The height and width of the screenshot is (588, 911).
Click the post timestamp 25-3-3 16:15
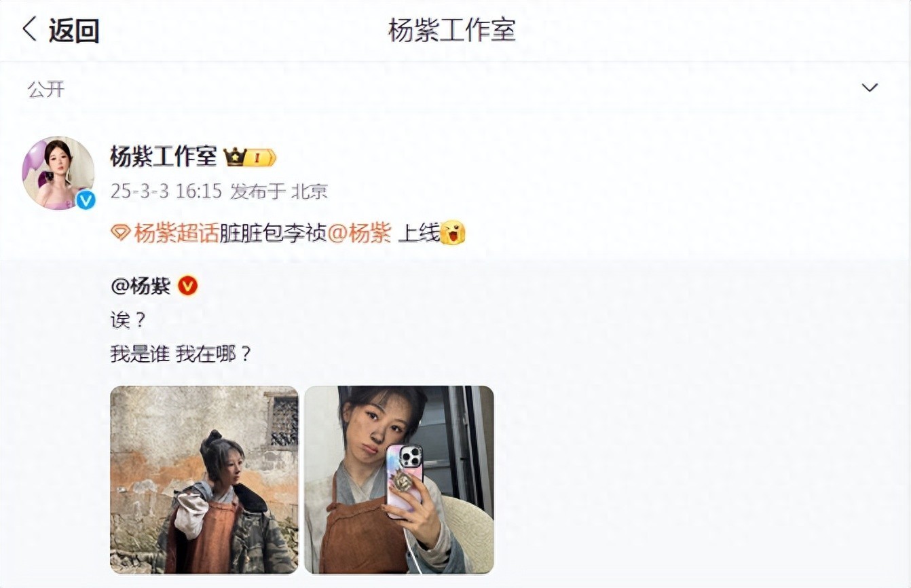click(x=166, y=191)
